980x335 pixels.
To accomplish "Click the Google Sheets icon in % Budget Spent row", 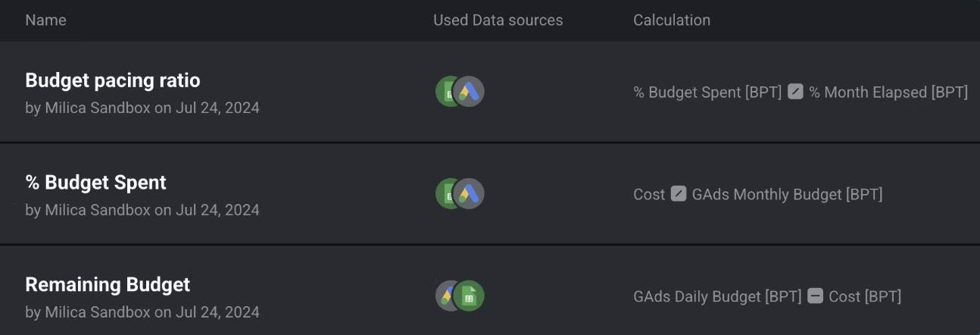I will (446, 194).
